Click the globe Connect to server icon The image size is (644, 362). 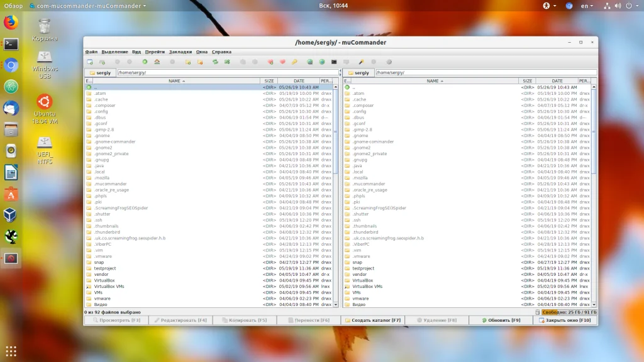321,62
